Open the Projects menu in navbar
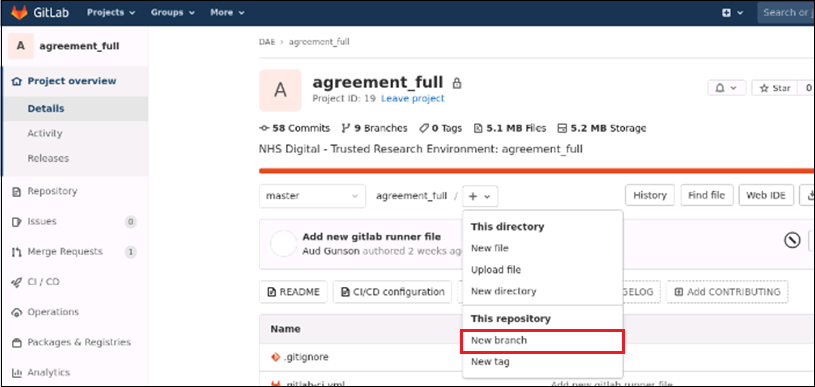This screenshot has height=387, width=815. tap(111, 12)
